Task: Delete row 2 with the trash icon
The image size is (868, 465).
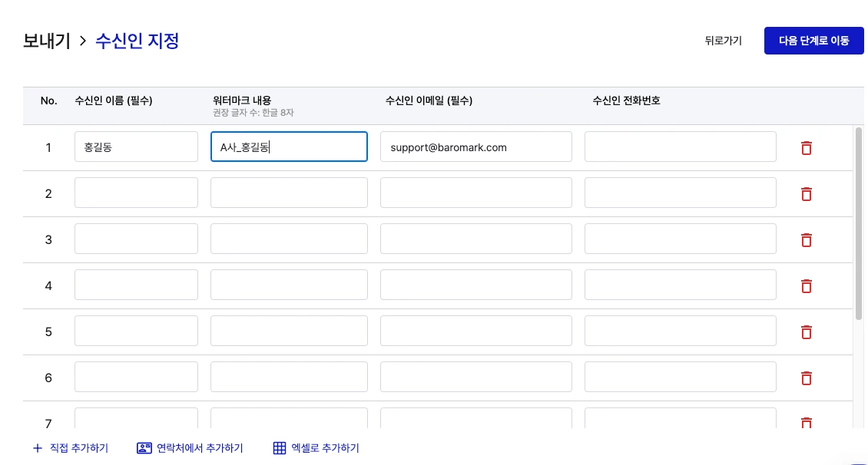Action: click(x=806, y=193)
